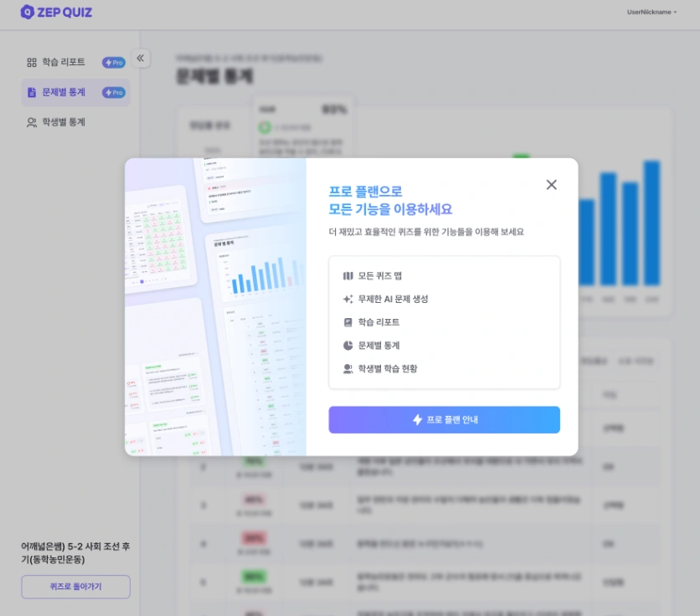The width and height of the screenshot is (700, 616).
Task: Click the pie chart icon for 문제별 통계
Action: [x=347, y=346]
